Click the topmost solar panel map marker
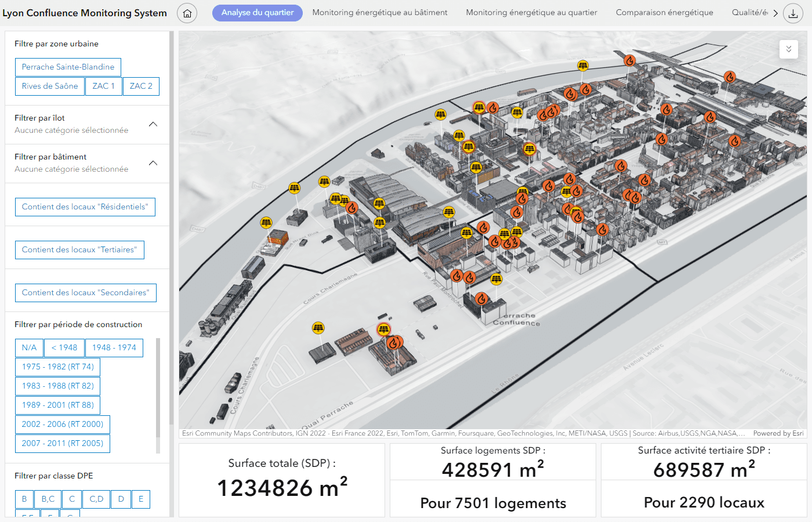Image resolution: width=812 pixels, height=522 pixels. pos(583,66)
